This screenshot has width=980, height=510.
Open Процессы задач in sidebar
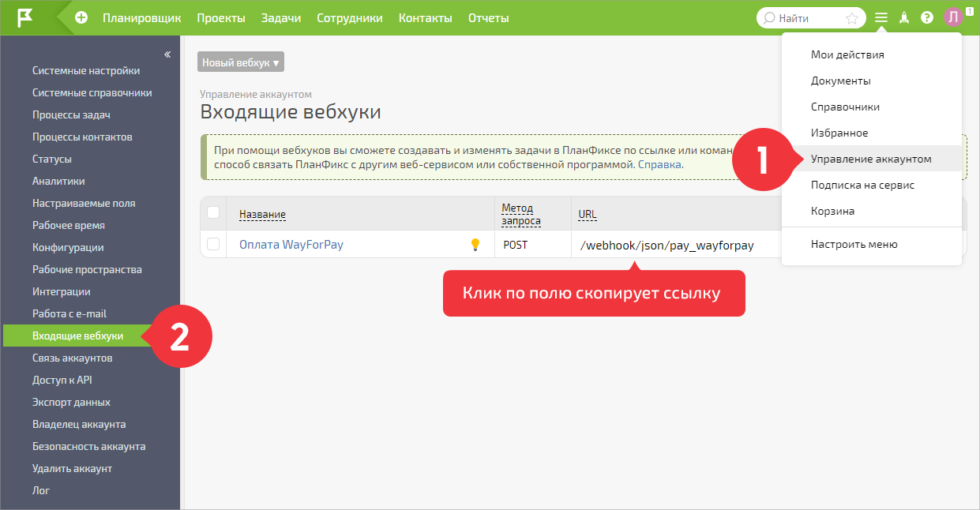click(x=71, y=114)
